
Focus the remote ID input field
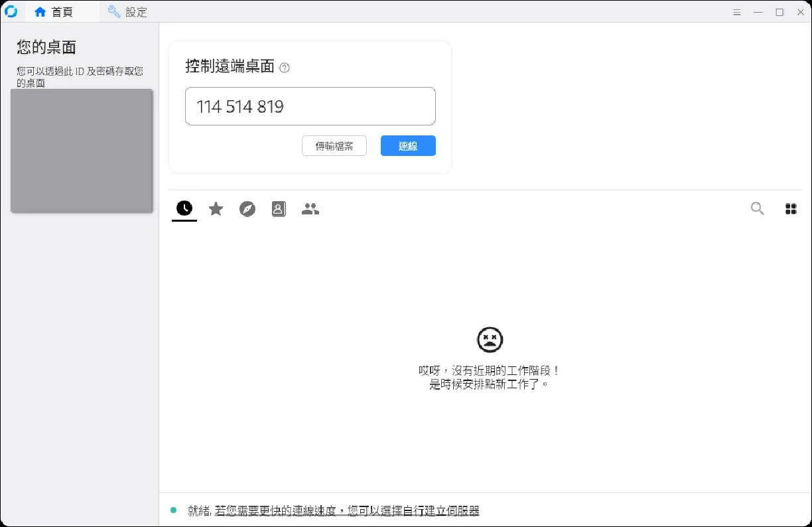click(310, 106)
